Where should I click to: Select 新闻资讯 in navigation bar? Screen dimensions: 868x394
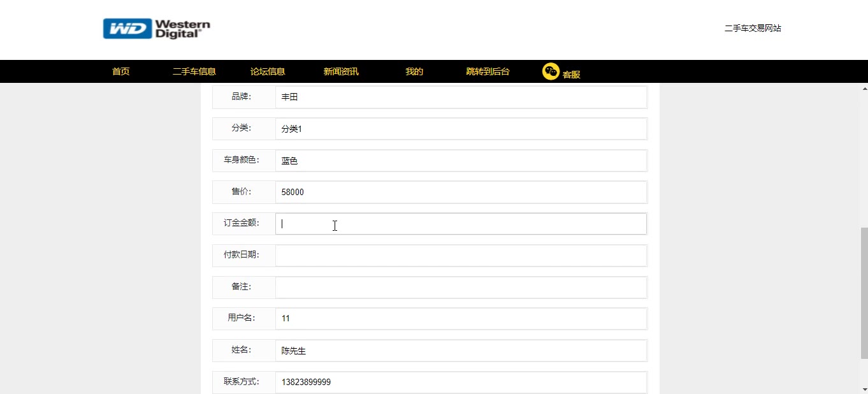[341, 71]
